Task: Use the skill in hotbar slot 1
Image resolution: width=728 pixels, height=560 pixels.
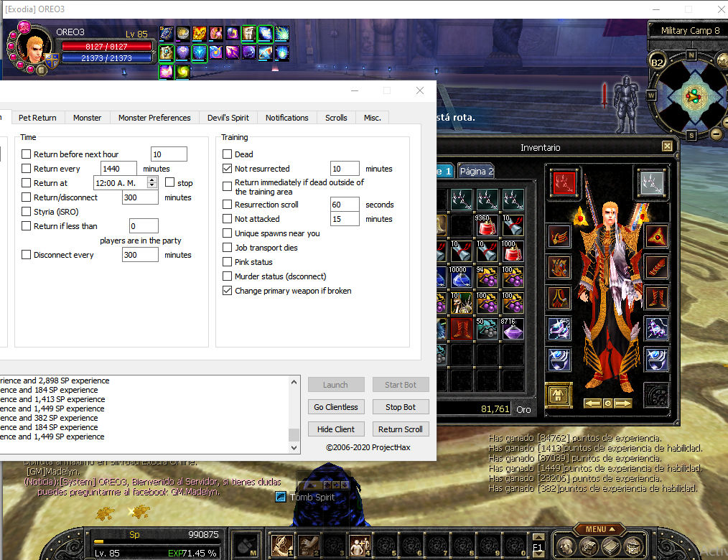Action: (x=281, y=546)
